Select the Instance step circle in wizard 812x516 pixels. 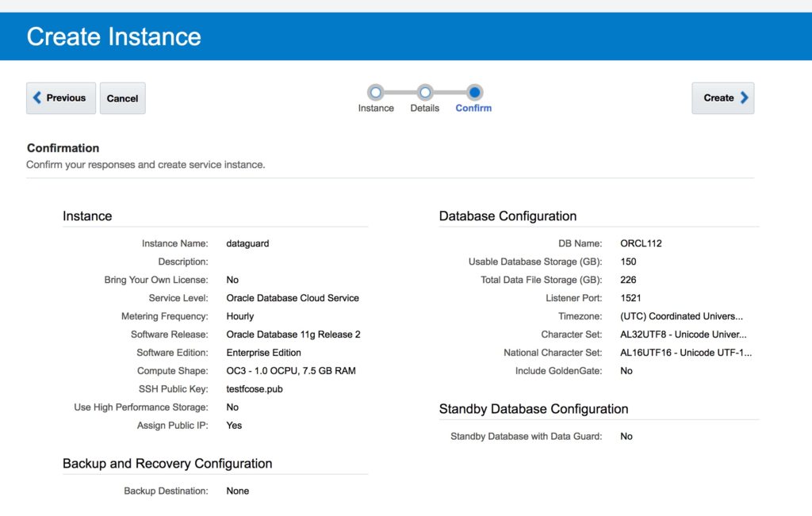point(376,93)
